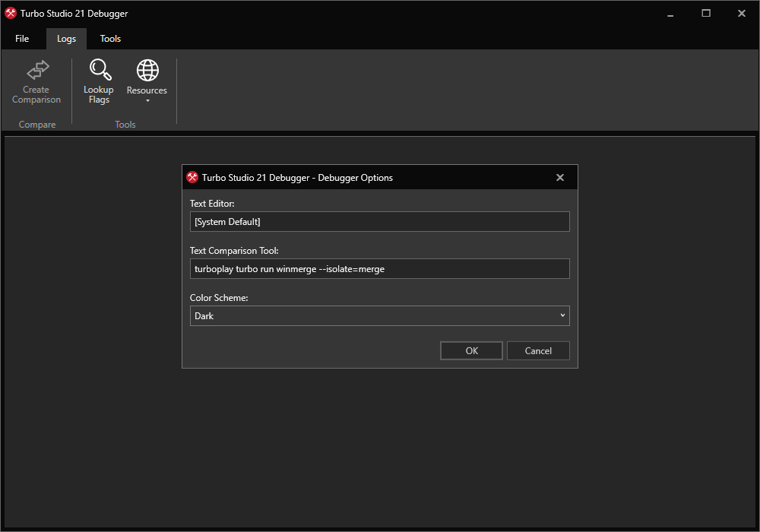
Task: Click the Tools group label in the ribbon
Action: 125,124
